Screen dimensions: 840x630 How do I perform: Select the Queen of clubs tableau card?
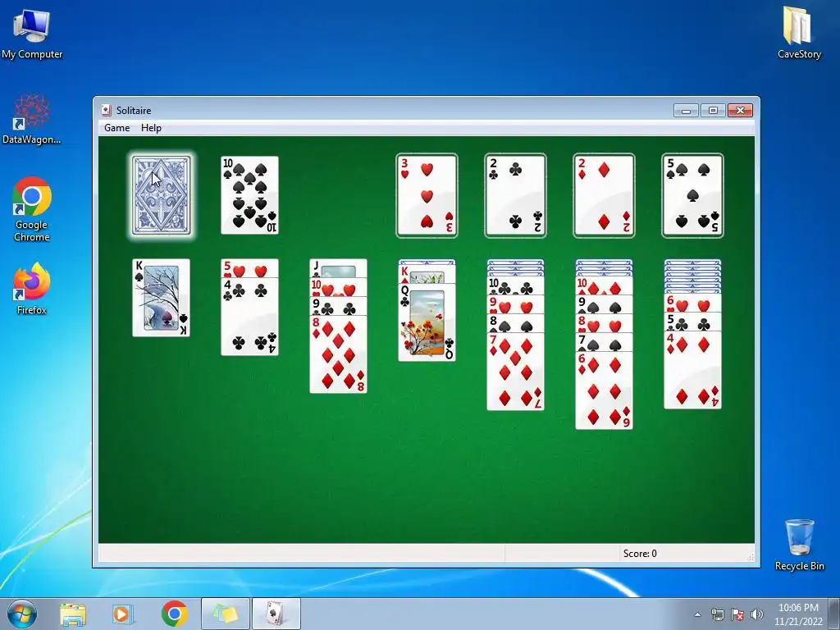pyautogui.click(x=427, y=322)
